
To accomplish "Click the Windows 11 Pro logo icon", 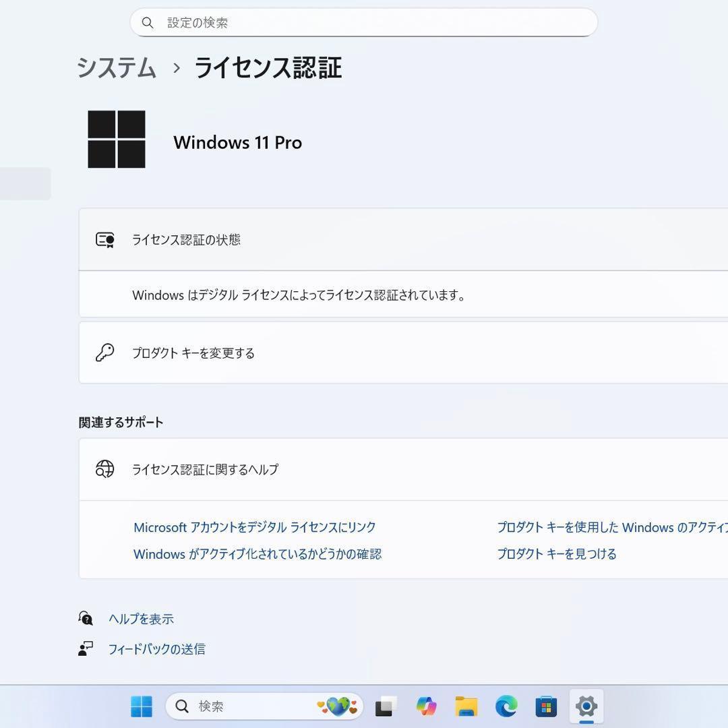I will pos(117,139).
